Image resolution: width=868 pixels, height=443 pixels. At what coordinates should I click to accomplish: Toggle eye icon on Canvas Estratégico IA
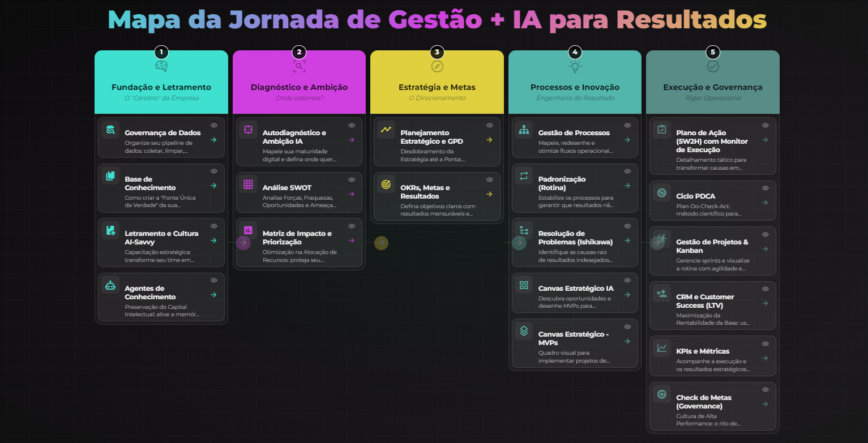[x=627, y=281]
